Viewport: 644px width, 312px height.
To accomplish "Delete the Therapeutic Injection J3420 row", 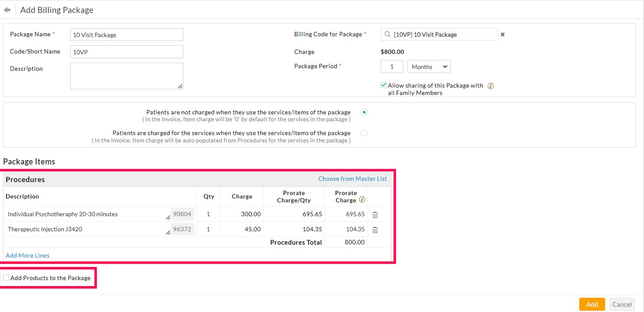I will tap(375, 230).
